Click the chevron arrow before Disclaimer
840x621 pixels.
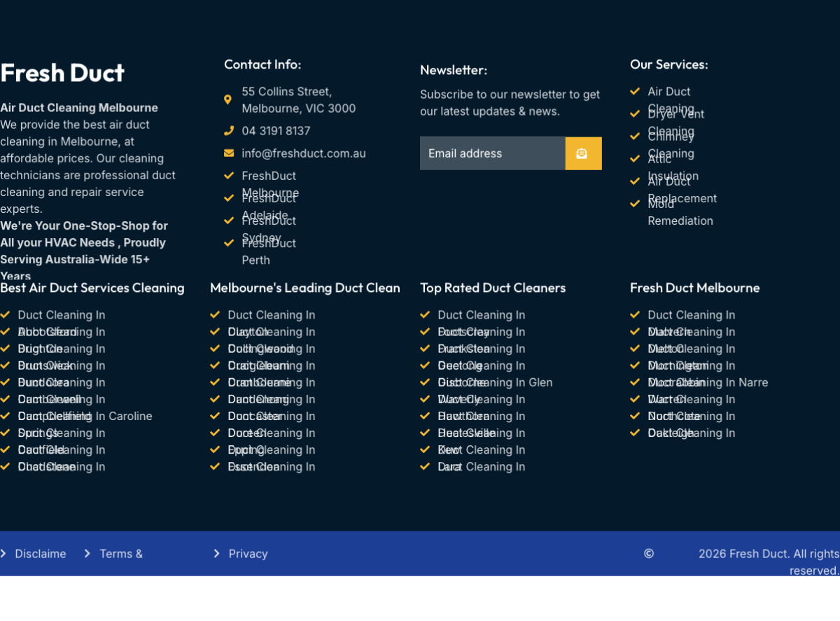(x=3, y=554)
